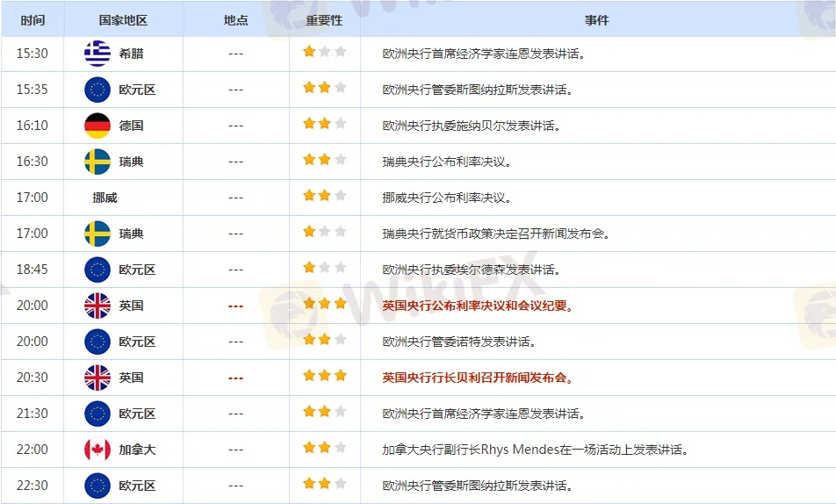Screen dimensions: 836x504
Task: Click the Eurozone flag in the 15:35 row
Action: click(97, 90)
